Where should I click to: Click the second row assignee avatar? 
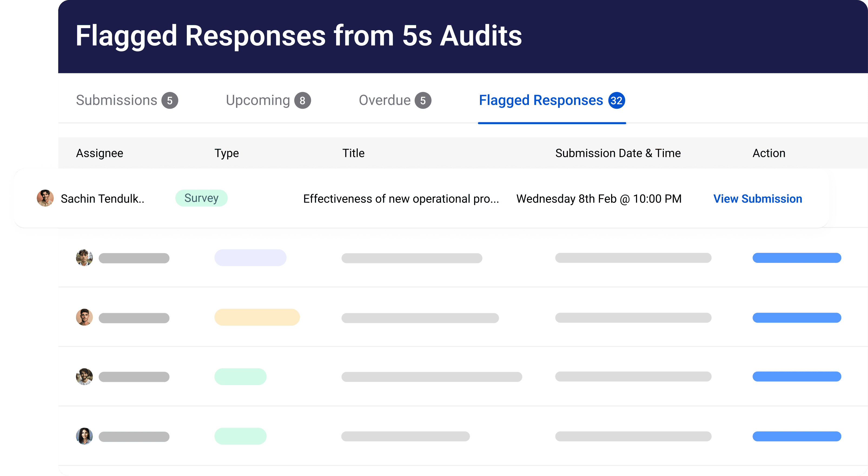pos(84,258)
